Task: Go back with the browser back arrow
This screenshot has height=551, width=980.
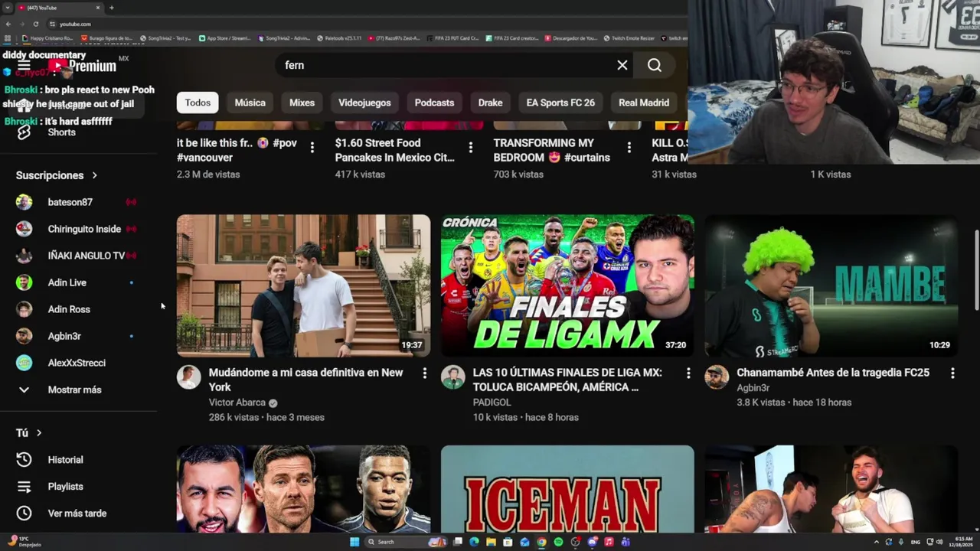Action: click(8, 24)
